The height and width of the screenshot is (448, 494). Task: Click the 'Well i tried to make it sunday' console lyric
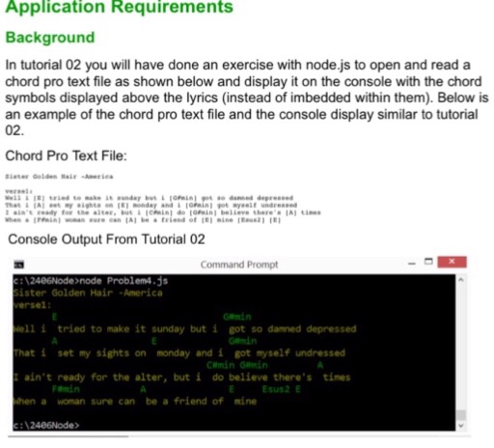[184, 329]
